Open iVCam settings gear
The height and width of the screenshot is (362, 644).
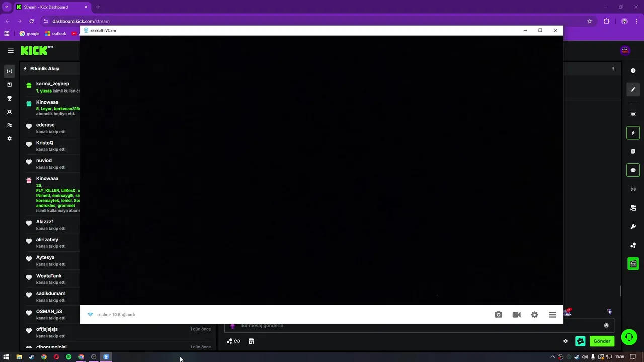[x=534, y=315]
